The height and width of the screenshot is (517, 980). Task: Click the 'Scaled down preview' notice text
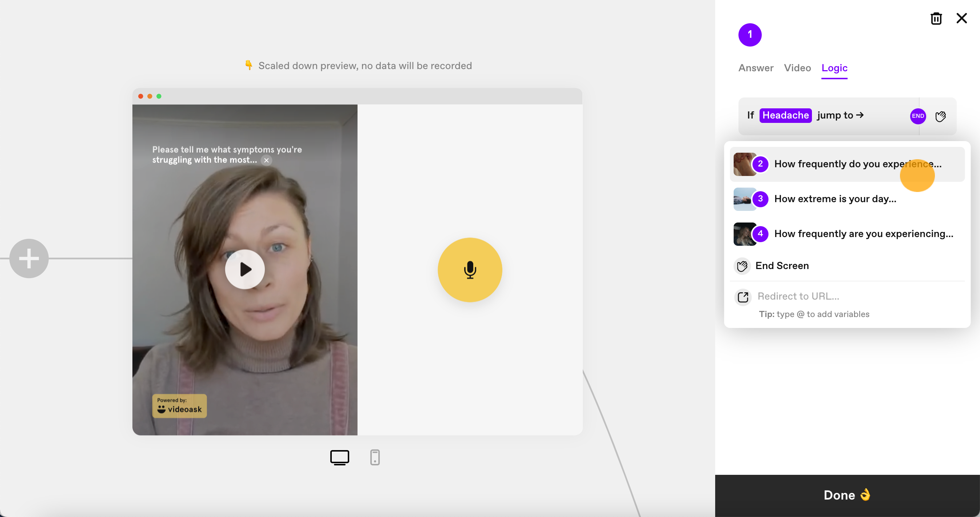click(365, 66)
